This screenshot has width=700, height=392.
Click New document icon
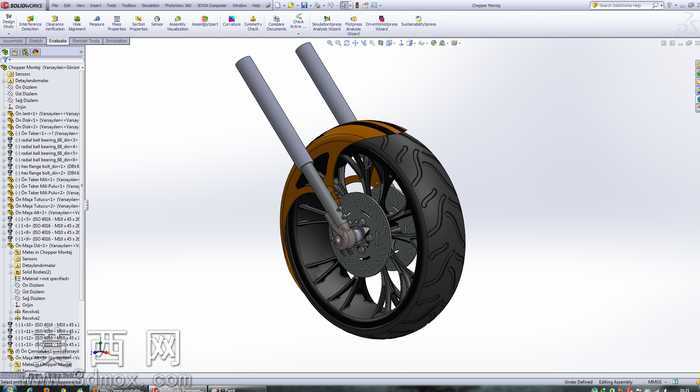(x=277, y=5)
